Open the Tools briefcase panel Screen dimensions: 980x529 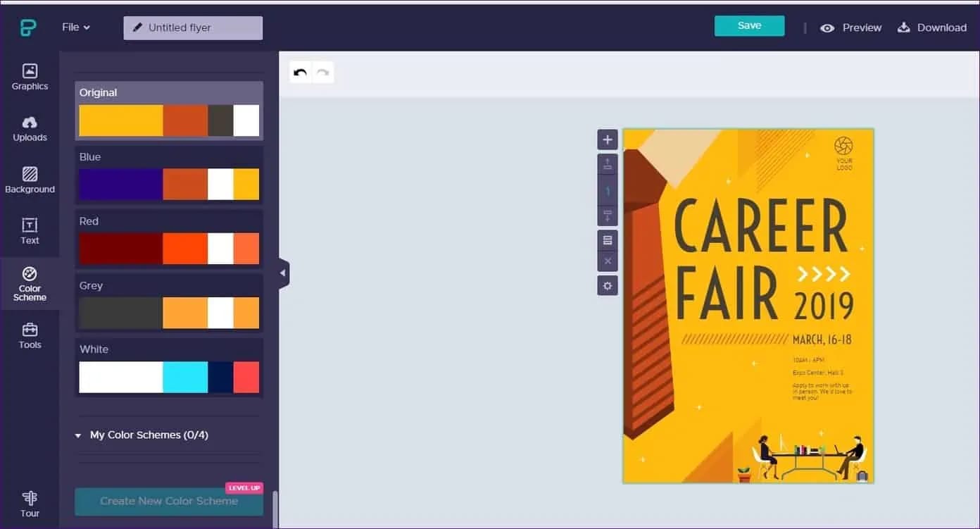coord(30,336)
